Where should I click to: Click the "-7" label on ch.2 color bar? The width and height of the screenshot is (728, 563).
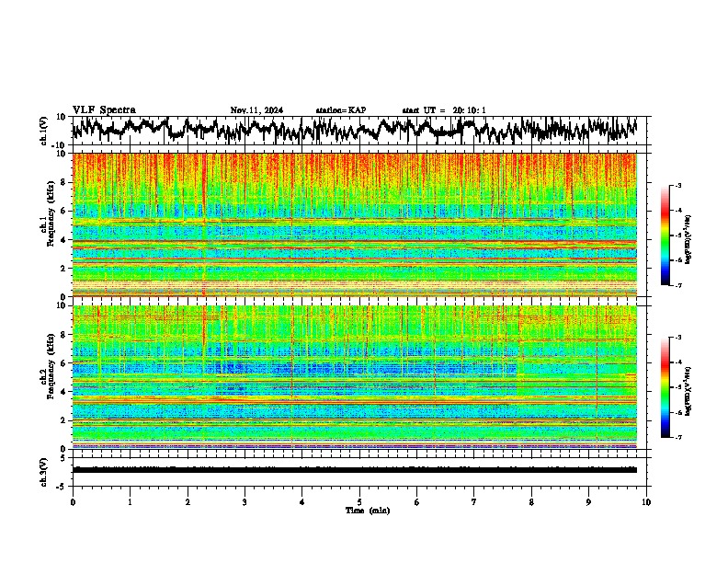tap(677, 438)
